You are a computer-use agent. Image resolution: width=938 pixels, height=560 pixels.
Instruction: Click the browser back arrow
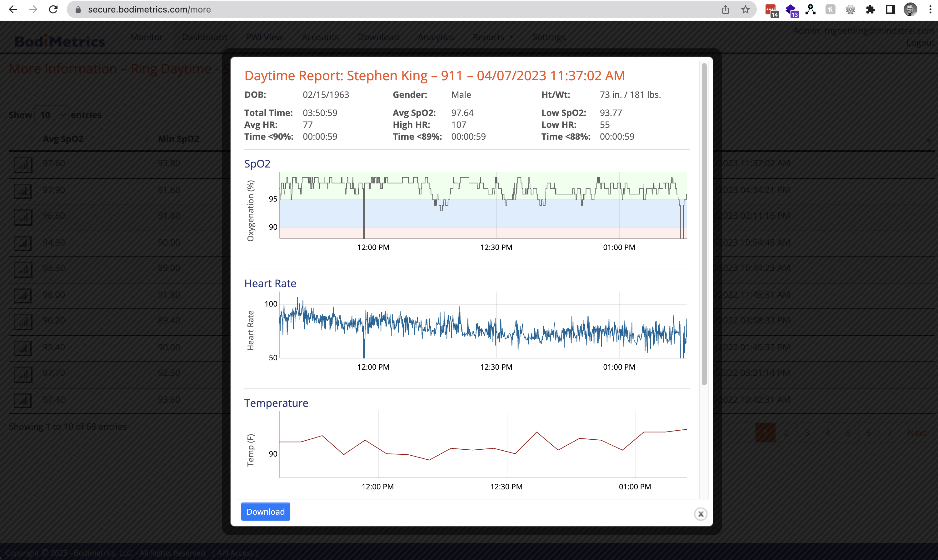13,9
